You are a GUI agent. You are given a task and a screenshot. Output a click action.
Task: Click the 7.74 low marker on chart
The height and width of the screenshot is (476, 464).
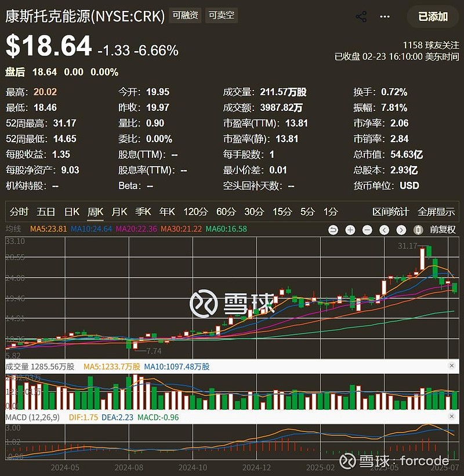(154, 351)
